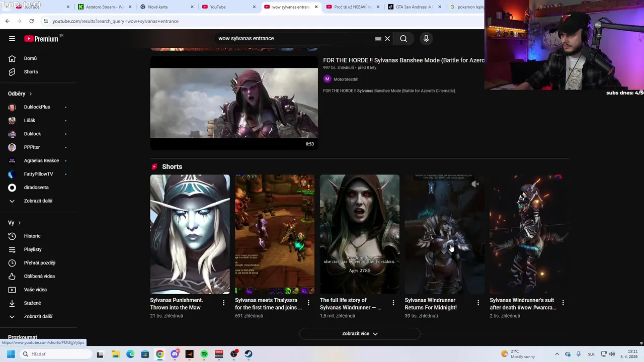Open Sylvanas Punishment short thumbnail
This screenshot has width=644, height=362.
click(x=190, y=234)
